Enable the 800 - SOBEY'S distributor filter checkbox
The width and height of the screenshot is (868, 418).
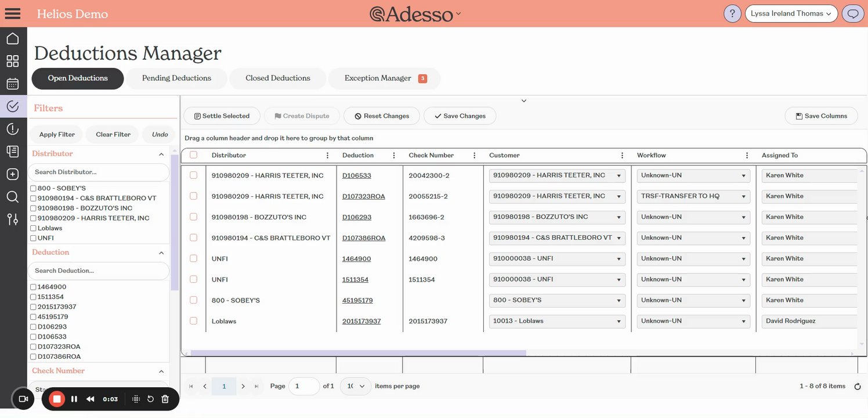33,189
